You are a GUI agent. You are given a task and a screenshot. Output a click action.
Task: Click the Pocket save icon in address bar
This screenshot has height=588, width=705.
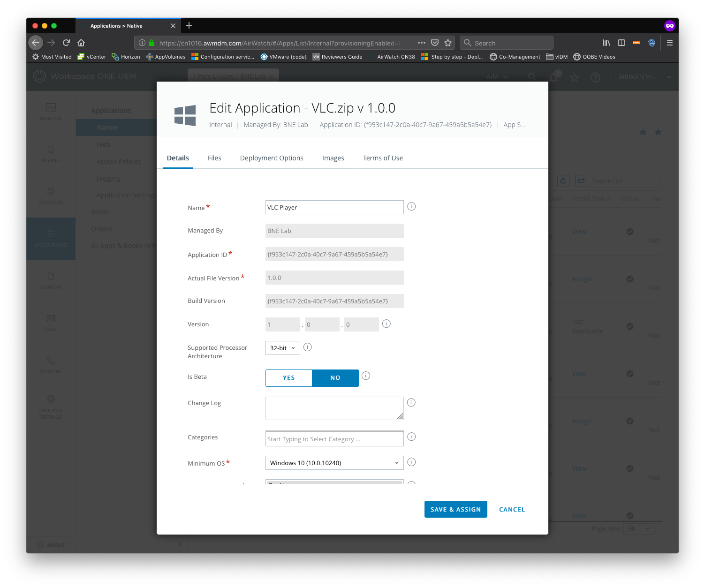point(435,43)
